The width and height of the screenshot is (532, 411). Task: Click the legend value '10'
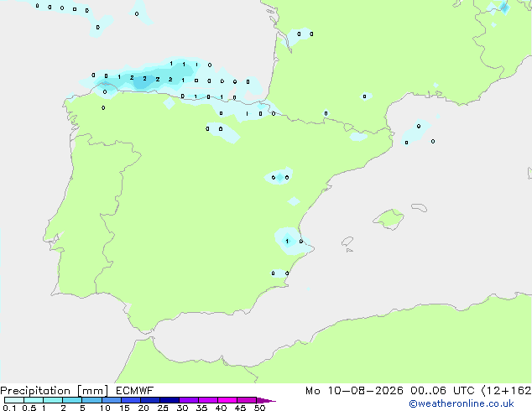[105, 408]
